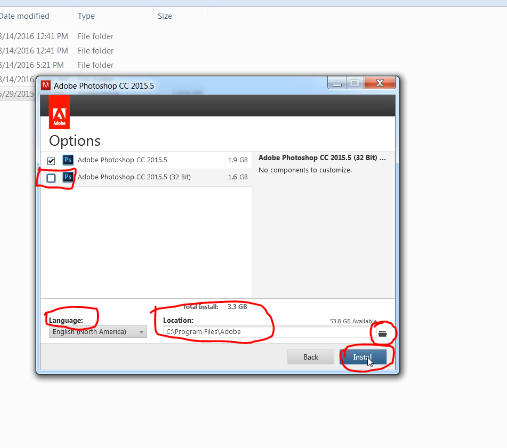Minimize the Adobe installer window
507x448 pixels.
coord(337,83)
